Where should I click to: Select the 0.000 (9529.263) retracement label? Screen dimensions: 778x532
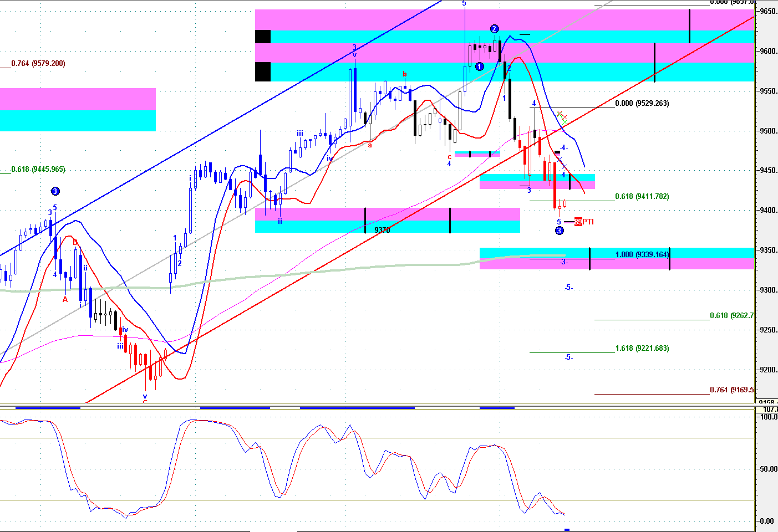[x=642, y=104]
